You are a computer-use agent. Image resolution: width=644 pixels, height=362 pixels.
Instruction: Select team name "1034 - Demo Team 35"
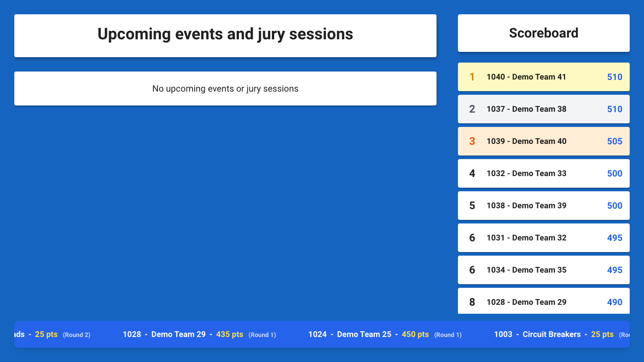click(526, 270)
